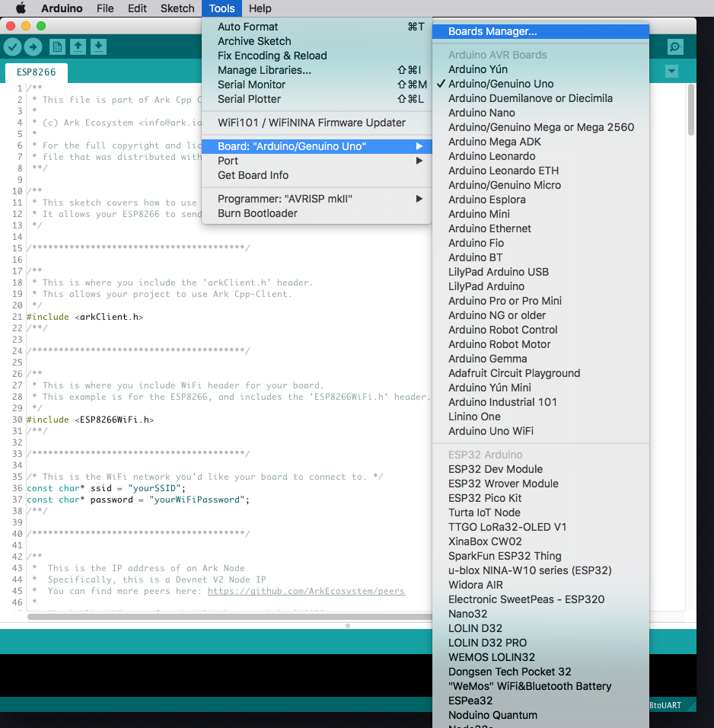Click the ArkEcosystem peers GitHub link

pyautogui.click(x=306, y=591)
